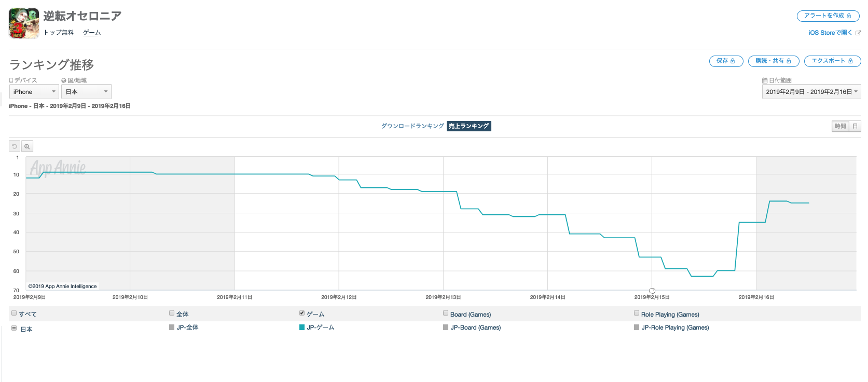Click the 逆転オセロニア app icon thumbnail

pos(24,23)
